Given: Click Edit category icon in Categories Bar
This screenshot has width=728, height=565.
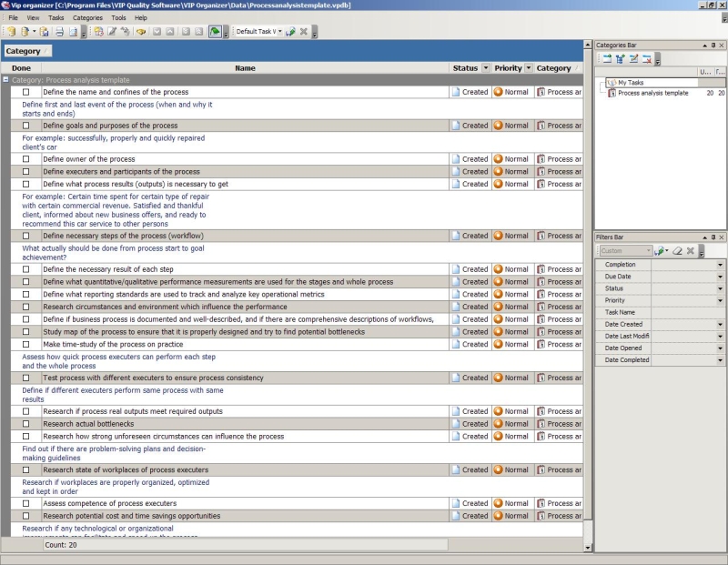Looking at the screenshot, I should click(633, 58).
